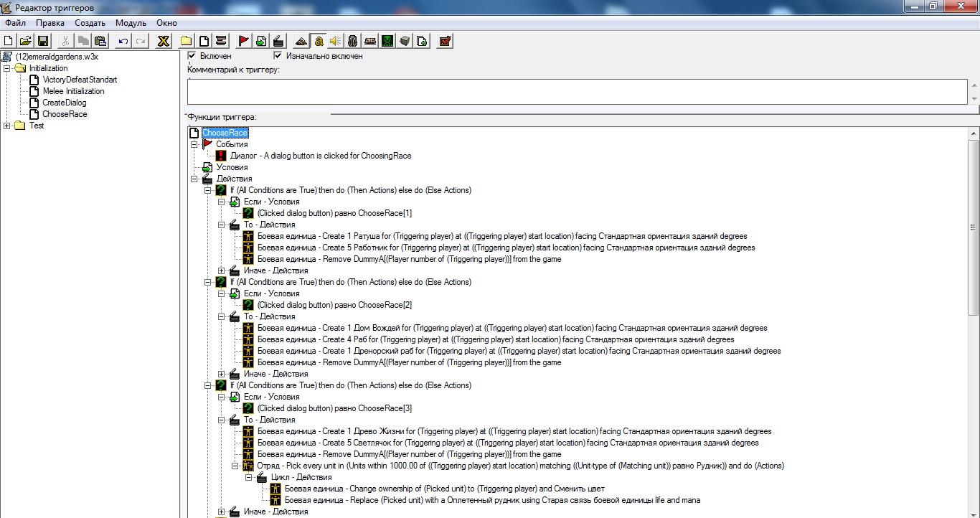Click the New map toolbar icon
Viewport: 980px width, 518px height.
[x=9, y=41]
